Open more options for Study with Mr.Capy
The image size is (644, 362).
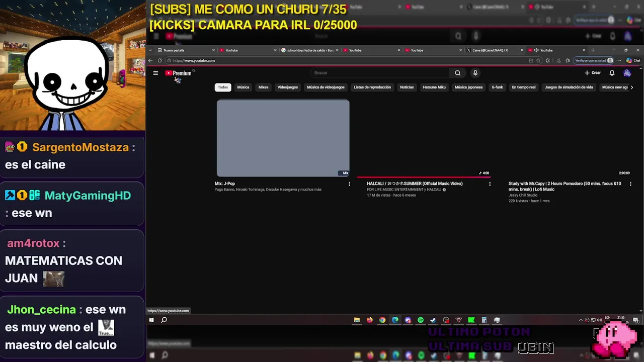pyautogui.click(x=630, y=184)
